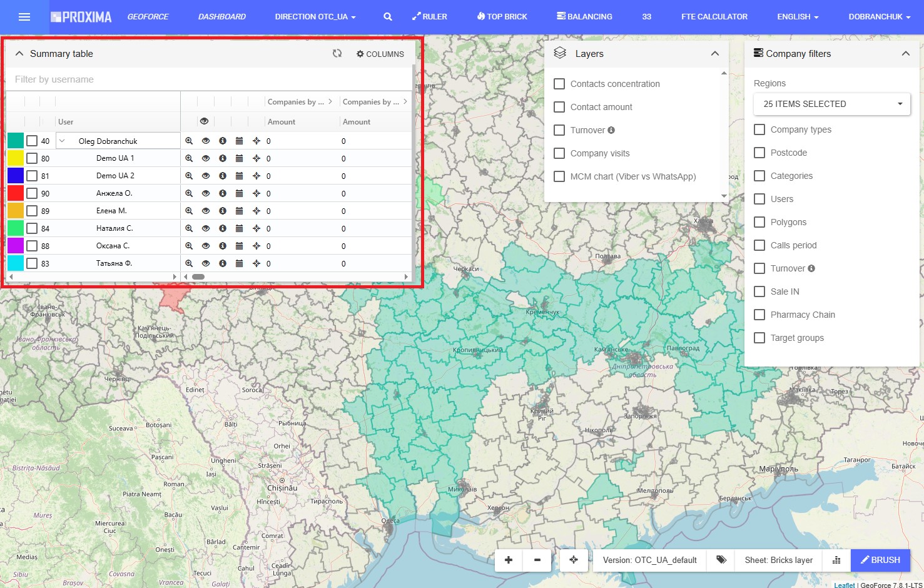This screenshot has width=924, height=588.
Task: Toggle visibility for Анжела О. row
Action: click(x=206, y=194)
